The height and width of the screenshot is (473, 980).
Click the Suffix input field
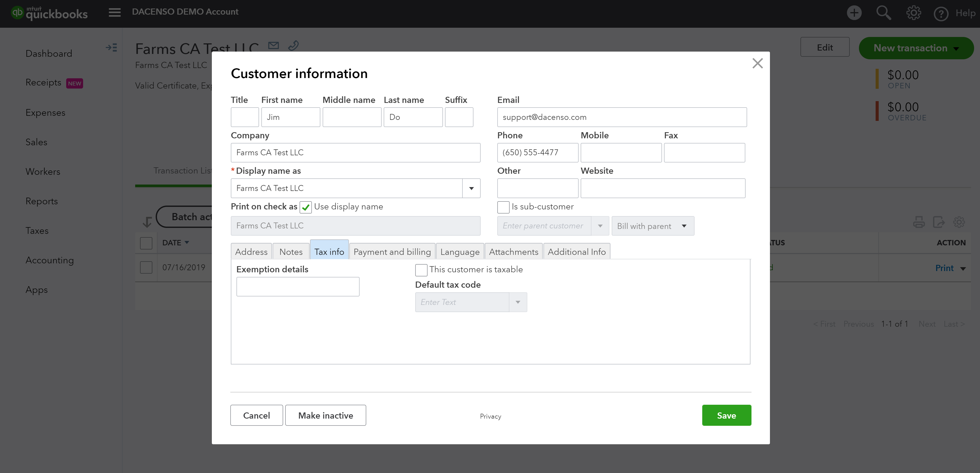point(459,117)
